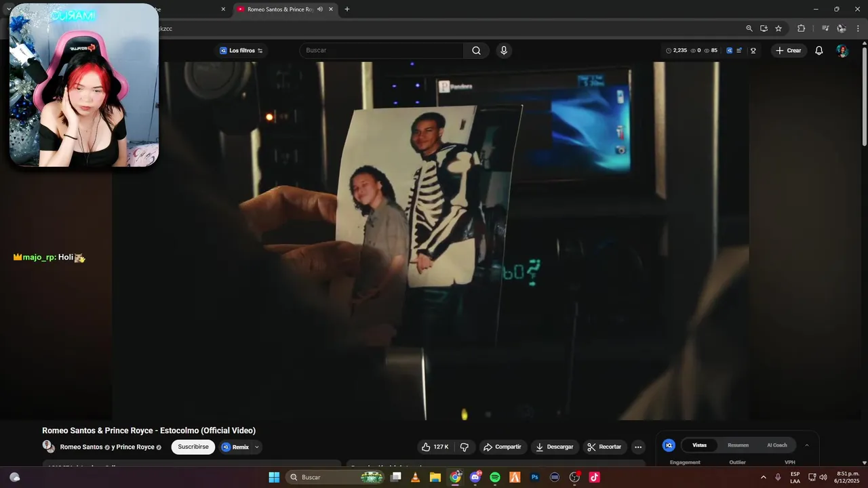Open Chrome tab search dropdown at top-left

tap(8, 9)
